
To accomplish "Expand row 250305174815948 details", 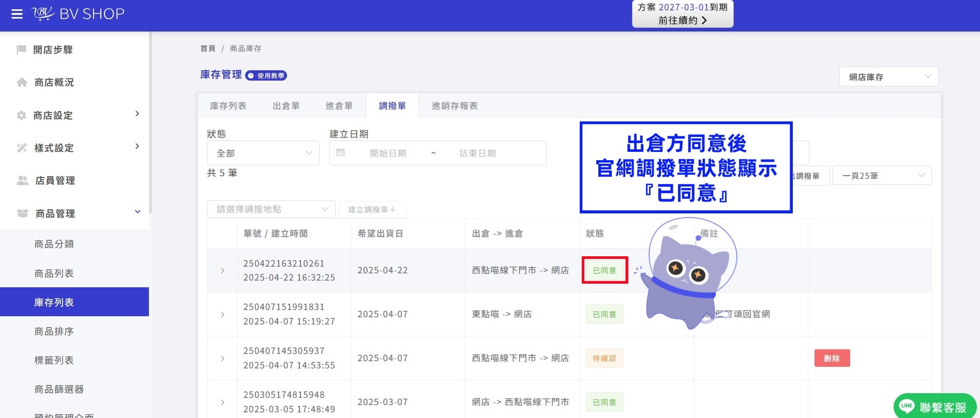I will [222, 402].
